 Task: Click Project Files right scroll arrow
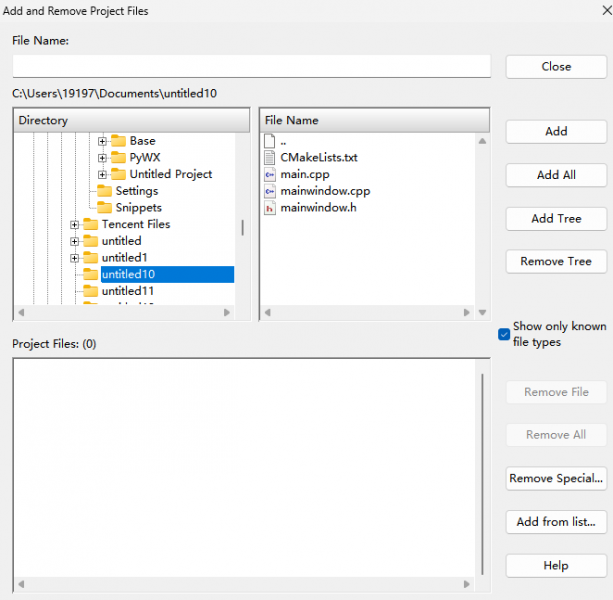[x=466, y=584]
